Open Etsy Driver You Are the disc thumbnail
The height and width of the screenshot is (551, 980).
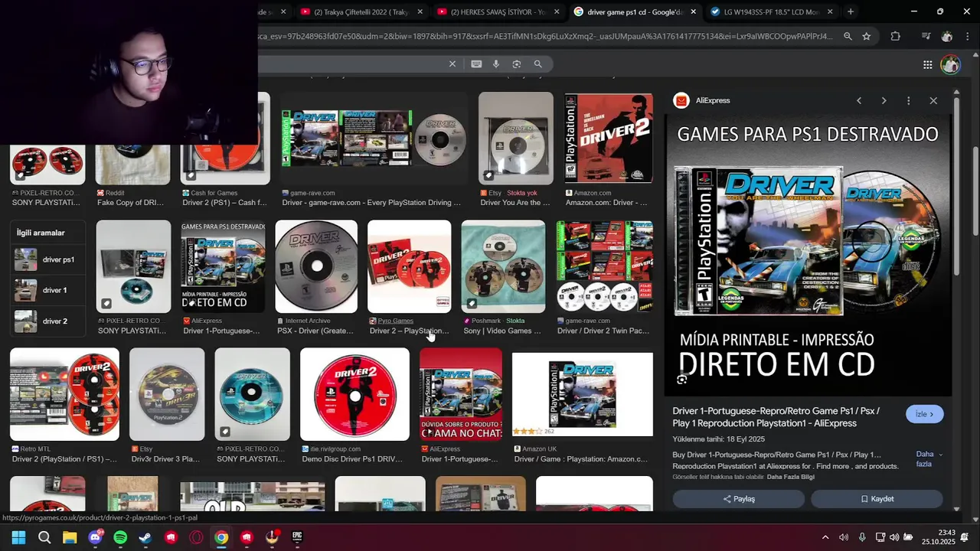pyautogui.click(x=516, y=139)
